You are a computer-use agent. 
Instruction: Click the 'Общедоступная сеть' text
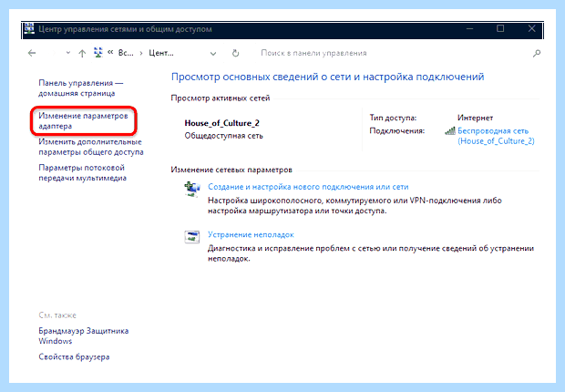[224, 136]
